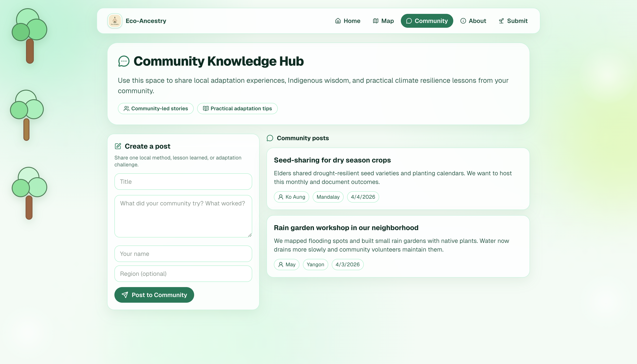The height and width of the screenshot is (364, 637).
Task: Click the chat bubble icon beside the hub heading
Action: (124, 61)
